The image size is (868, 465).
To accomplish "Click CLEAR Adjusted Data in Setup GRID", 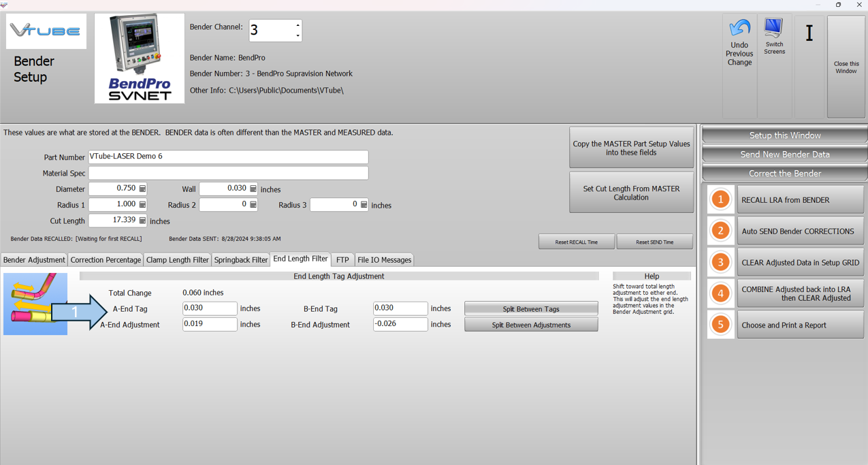I will coord(800,262).
